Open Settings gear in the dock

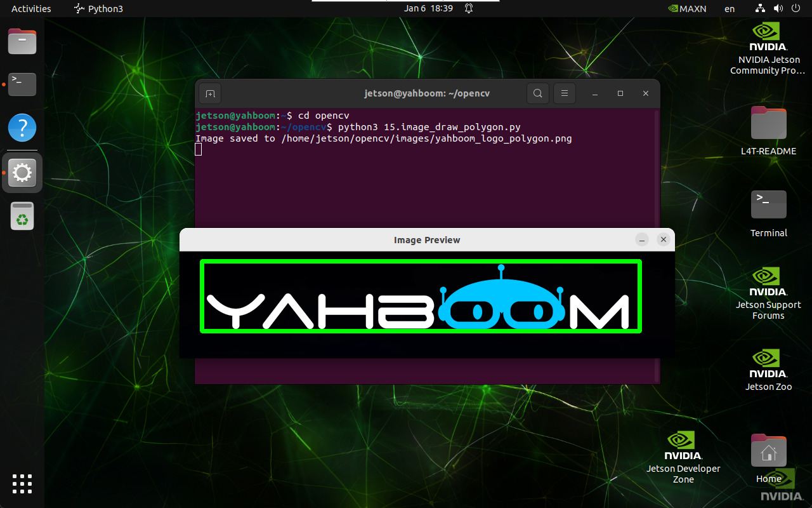pos(22,173)
